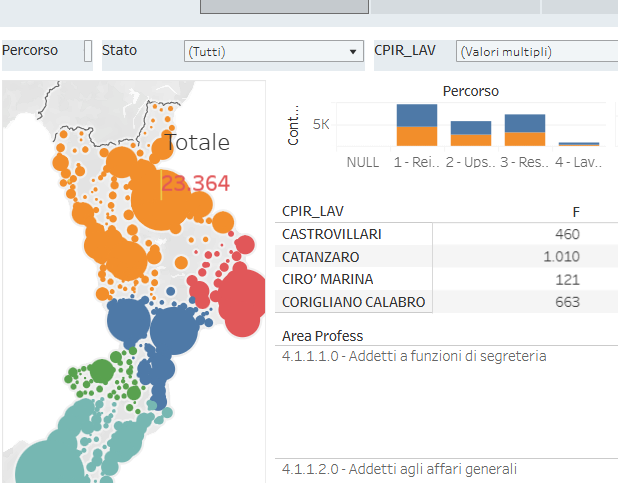Click the large red bubble on map

[242, 296]
